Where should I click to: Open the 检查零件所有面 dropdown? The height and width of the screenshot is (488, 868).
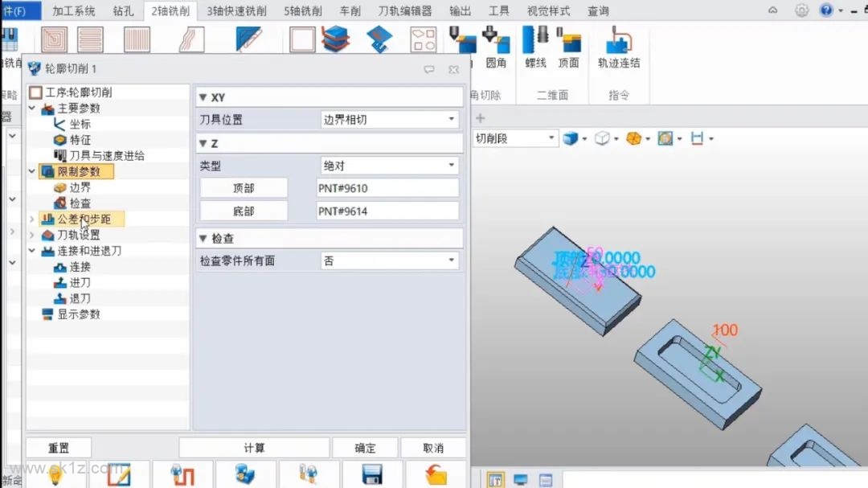pos(390,261)
